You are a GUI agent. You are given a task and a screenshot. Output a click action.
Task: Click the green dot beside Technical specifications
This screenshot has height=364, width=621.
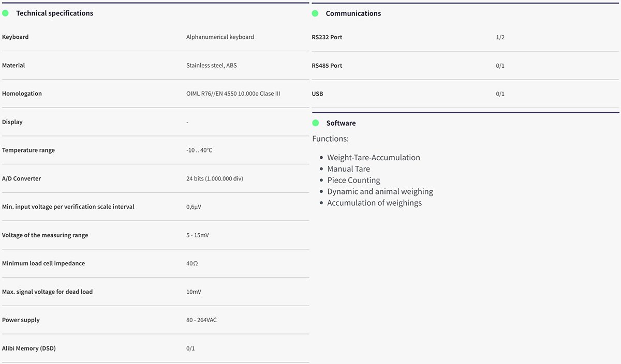coord(5,13)
